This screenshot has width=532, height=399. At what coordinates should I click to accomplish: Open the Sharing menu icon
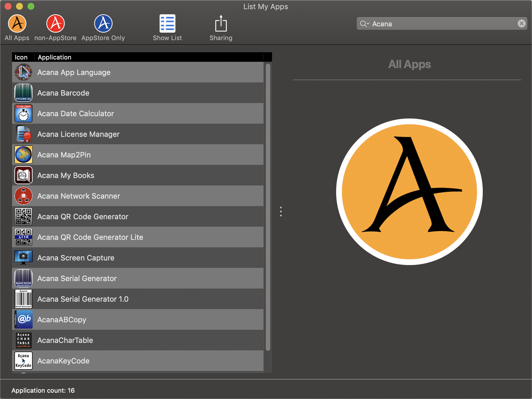coord(221,23)
